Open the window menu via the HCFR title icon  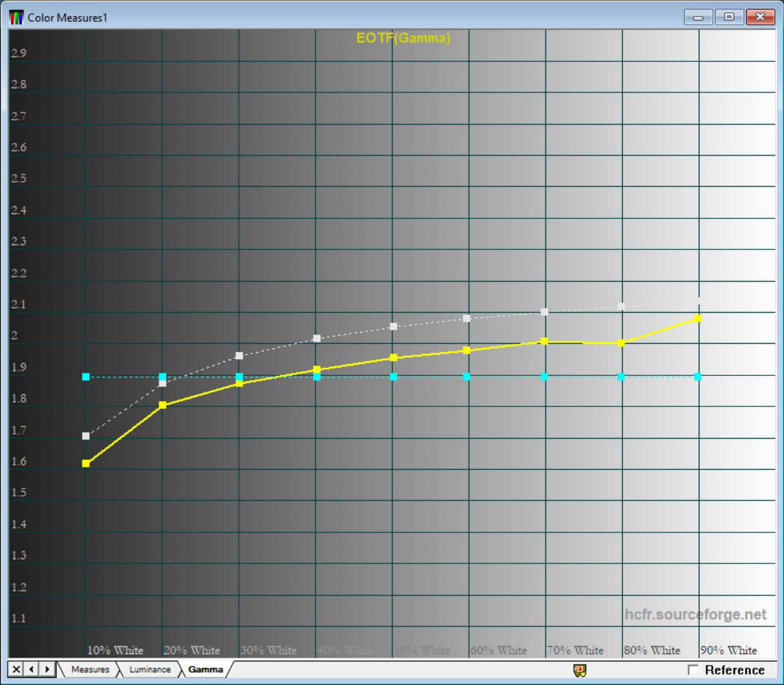(x=16, y=18)
